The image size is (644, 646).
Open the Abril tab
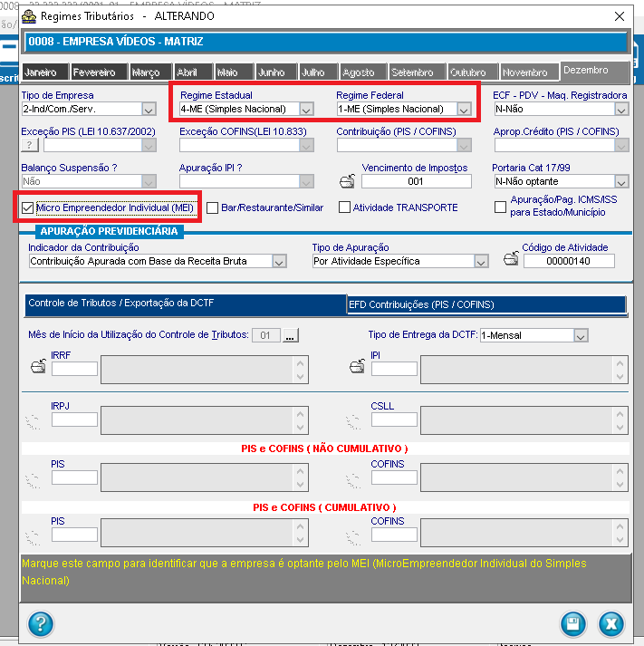click(x=194, y=72)
